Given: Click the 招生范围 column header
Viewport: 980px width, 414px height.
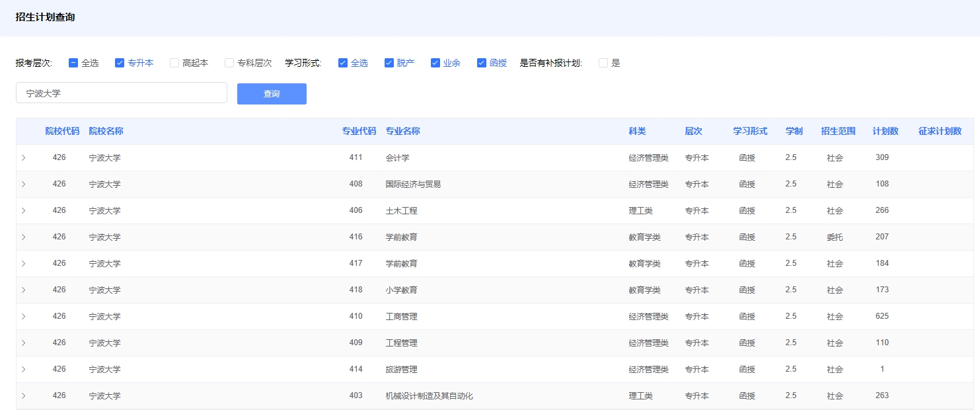Looking at the screenshot, I should point(838,131).
